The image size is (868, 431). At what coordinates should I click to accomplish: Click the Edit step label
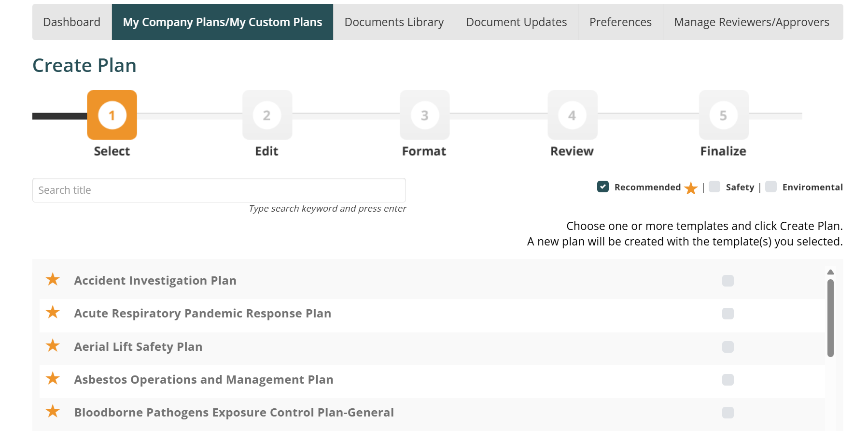tap(267, 151)
